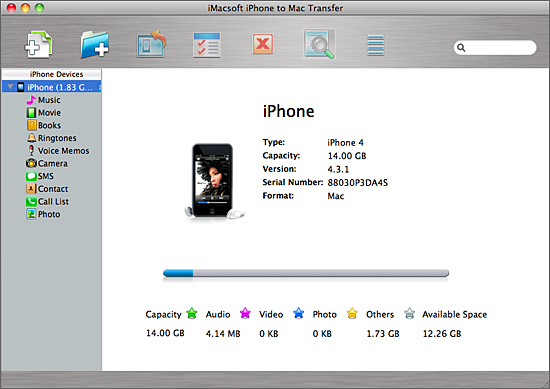Open the Photo category
This screenshot has height=389, width=550.
click(x=43, y=214)
